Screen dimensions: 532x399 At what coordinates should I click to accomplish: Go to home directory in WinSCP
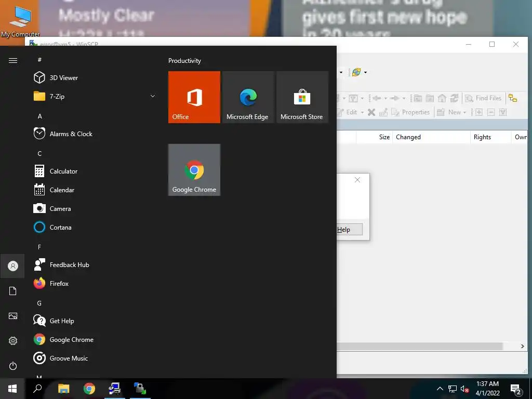point(442,98)
